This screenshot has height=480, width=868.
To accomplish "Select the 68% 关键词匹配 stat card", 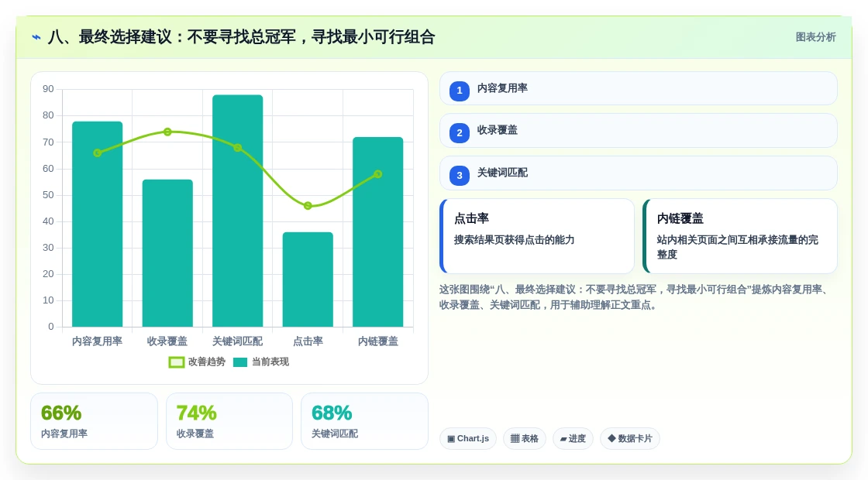I will coord(364,421).
